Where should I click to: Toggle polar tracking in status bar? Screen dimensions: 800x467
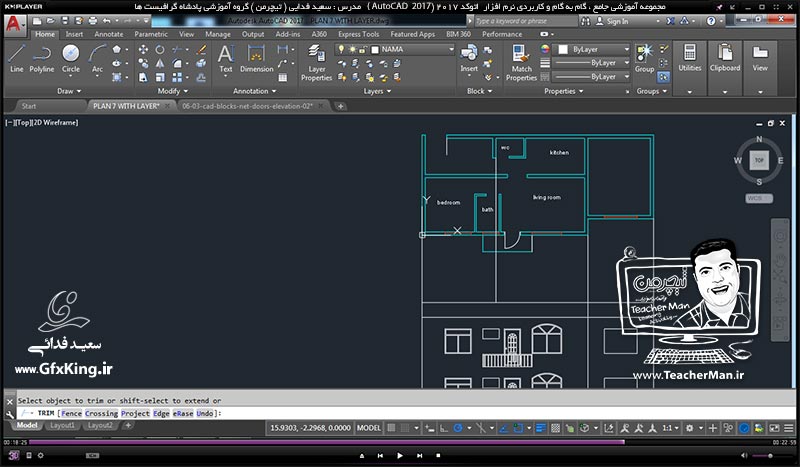pos(458,428)
